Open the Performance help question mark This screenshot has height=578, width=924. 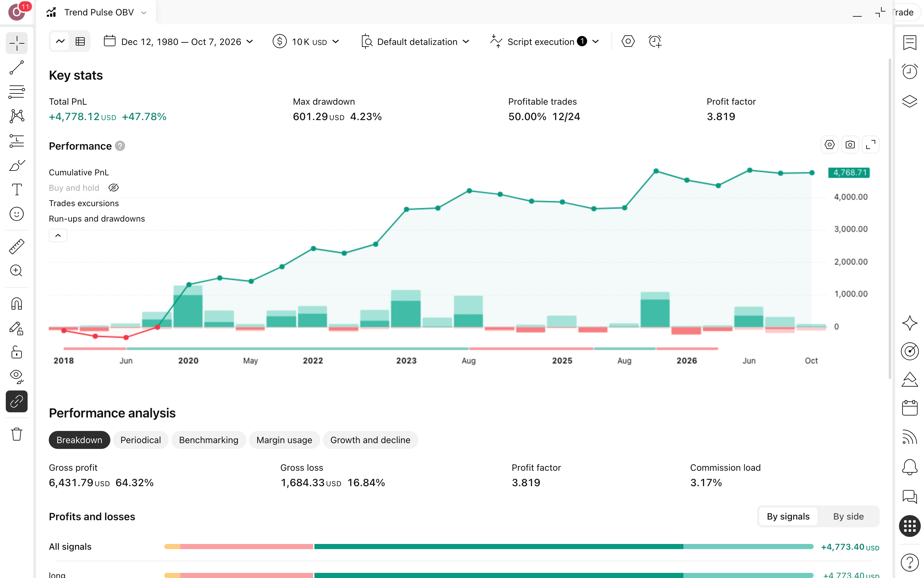pyautogui.click(x=120, y=146)
